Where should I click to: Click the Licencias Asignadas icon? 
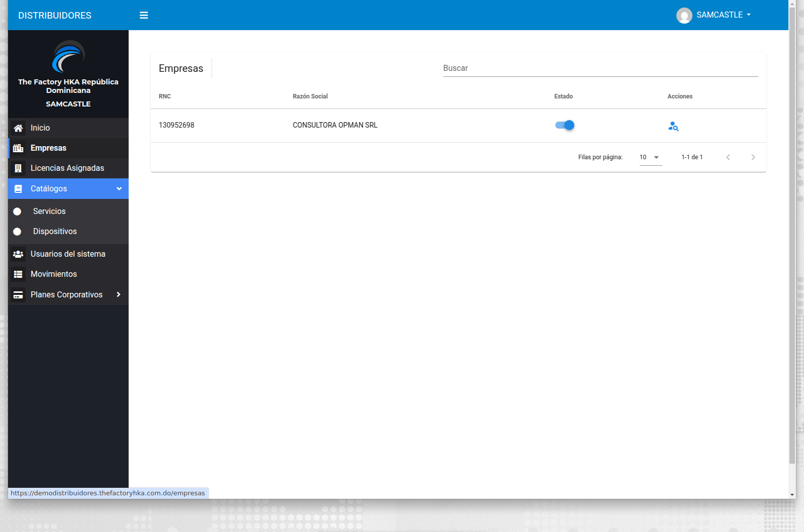click(18, 168)
